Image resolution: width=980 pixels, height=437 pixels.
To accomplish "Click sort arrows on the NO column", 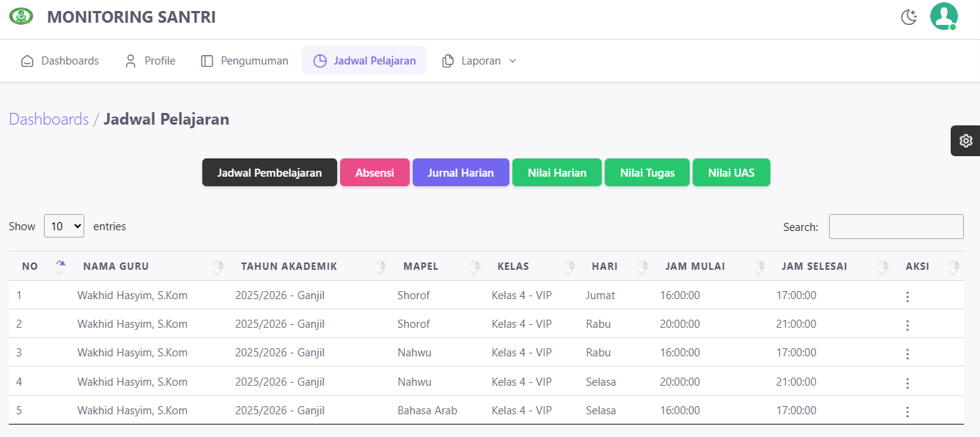I will 61,267.
